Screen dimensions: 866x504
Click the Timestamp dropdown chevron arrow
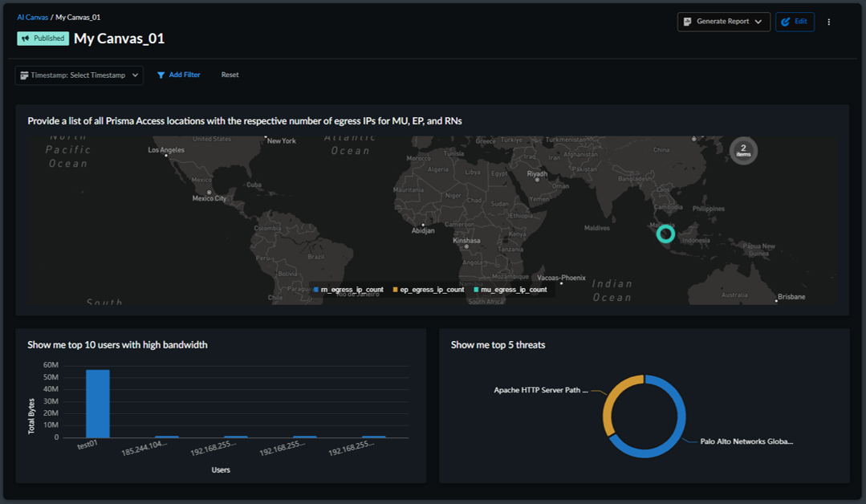135,75
